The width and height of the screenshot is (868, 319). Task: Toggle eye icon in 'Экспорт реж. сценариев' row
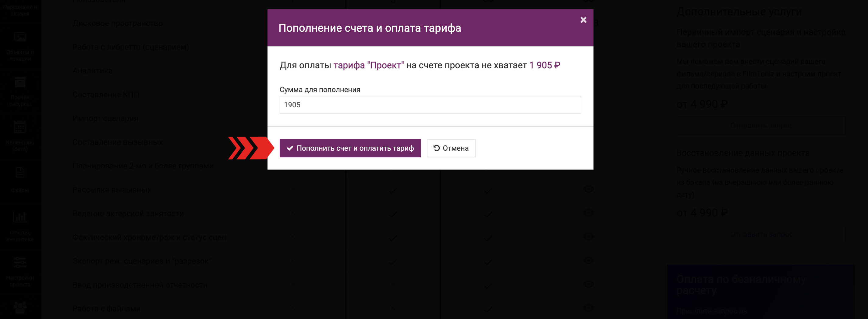click(588, 260)
